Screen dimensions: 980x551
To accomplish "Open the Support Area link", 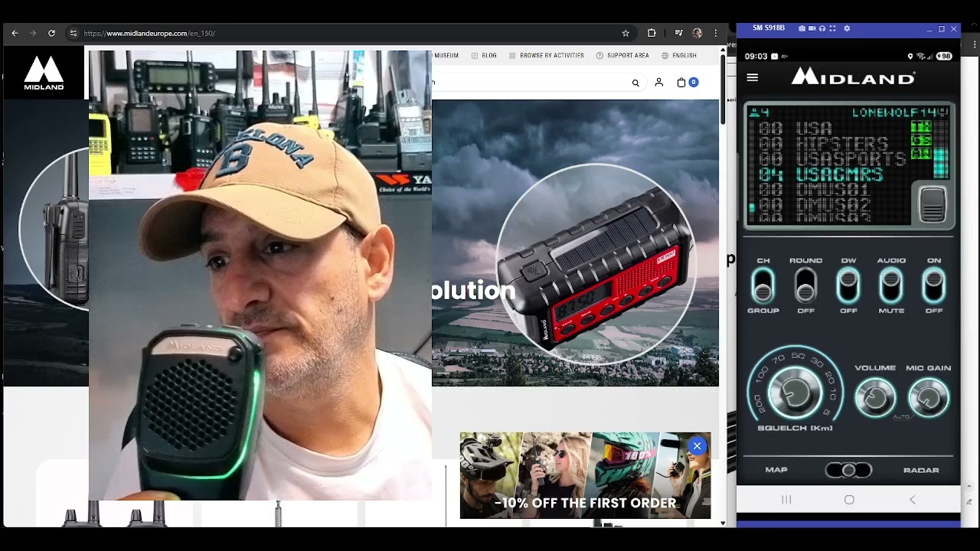I will coord(622,56).
